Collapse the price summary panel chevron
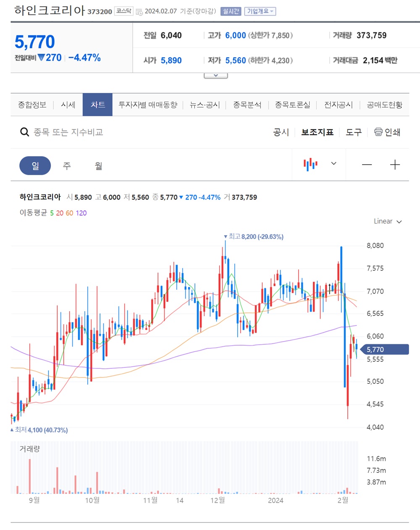This screenshot has height=530, width=420. pyautogui.click(x=215, y=75)
